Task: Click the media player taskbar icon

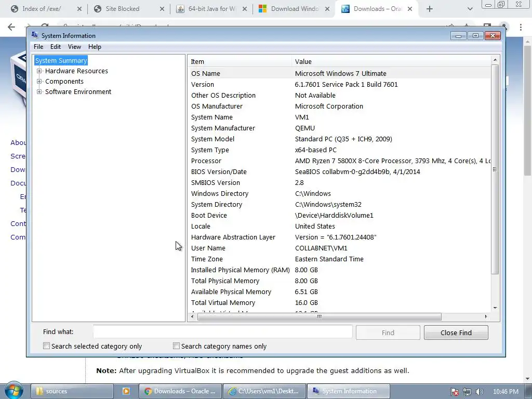Action: (126, 391)
